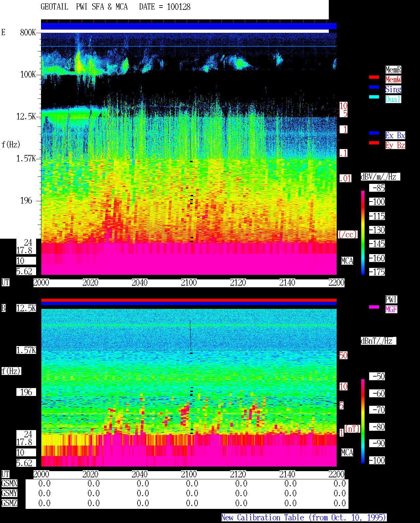
Task: Click the 800K frequency axis label
Action: (x=28, y=32)
